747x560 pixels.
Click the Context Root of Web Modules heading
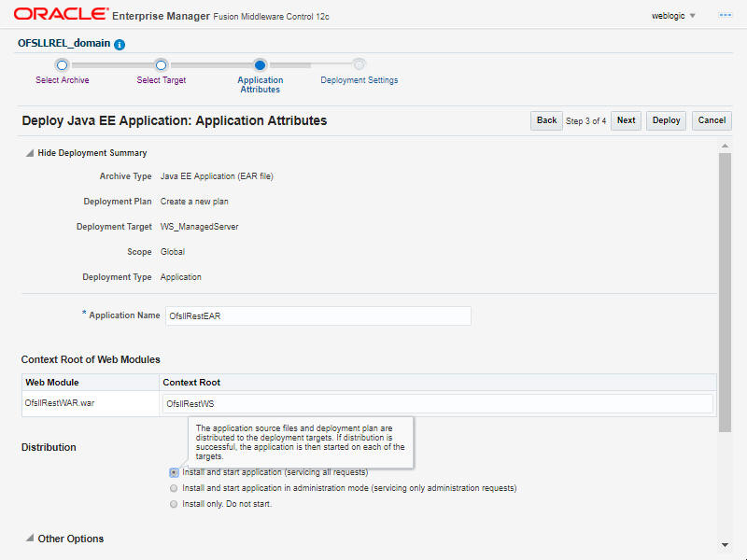91,359
